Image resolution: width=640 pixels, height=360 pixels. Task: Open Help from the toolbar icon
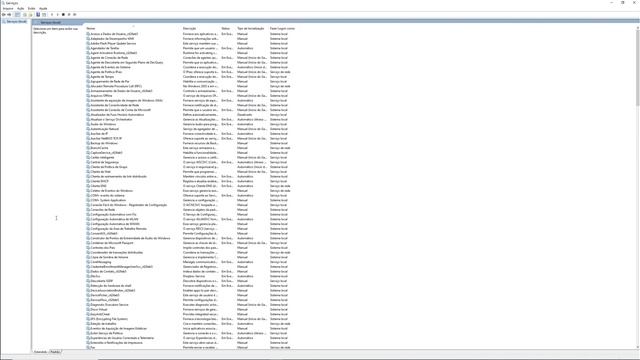pyautogui.click(x=38, y=14)
